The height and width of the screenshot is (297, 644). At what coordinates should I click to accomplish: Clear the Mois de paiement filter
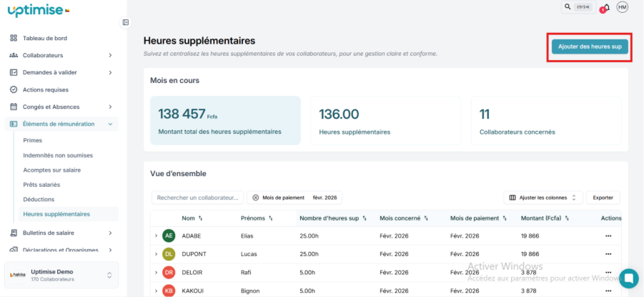(x=256, y=198)
